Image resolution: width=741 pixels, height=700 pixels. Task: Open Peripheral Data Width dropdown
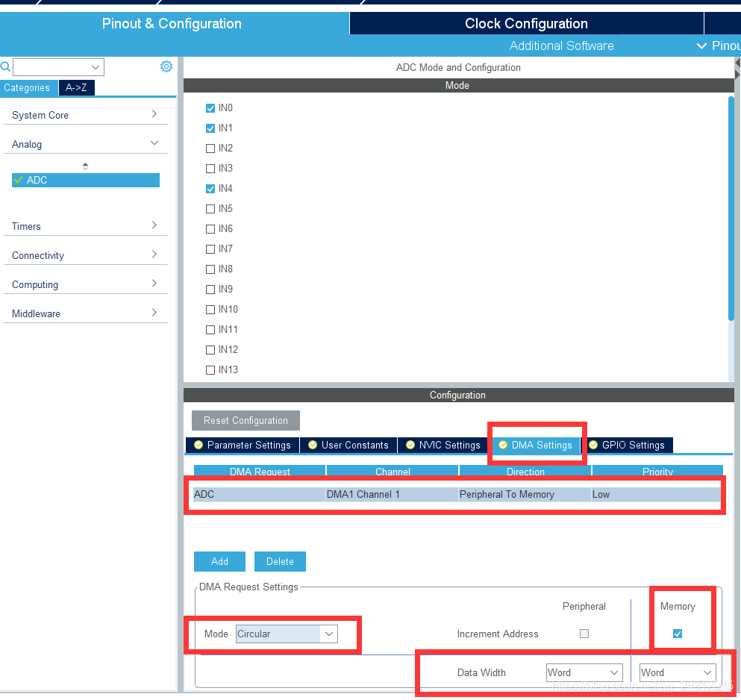(x=584, y=672)
